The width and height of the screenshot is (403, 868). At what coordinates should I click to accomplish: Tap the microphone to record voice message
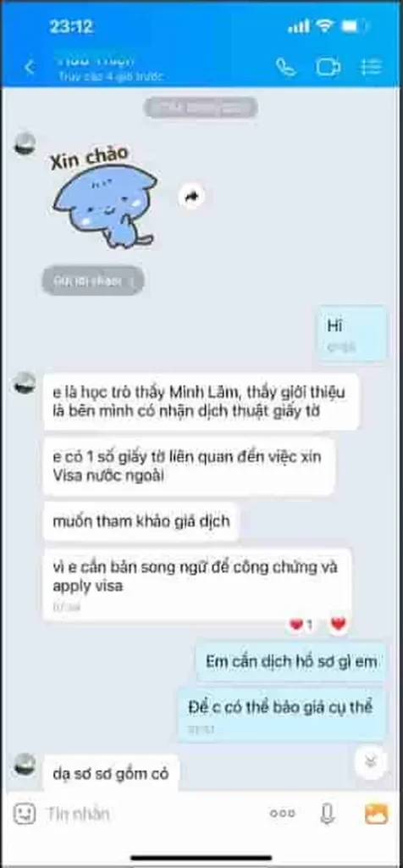[328, 814]
